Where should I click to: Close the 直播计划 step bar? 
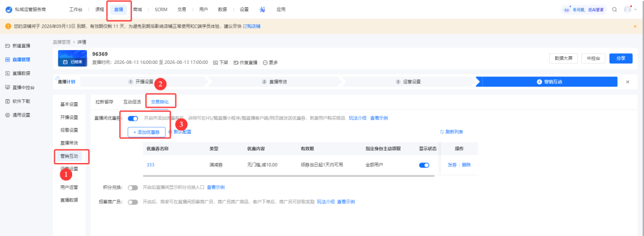[627, 81]
